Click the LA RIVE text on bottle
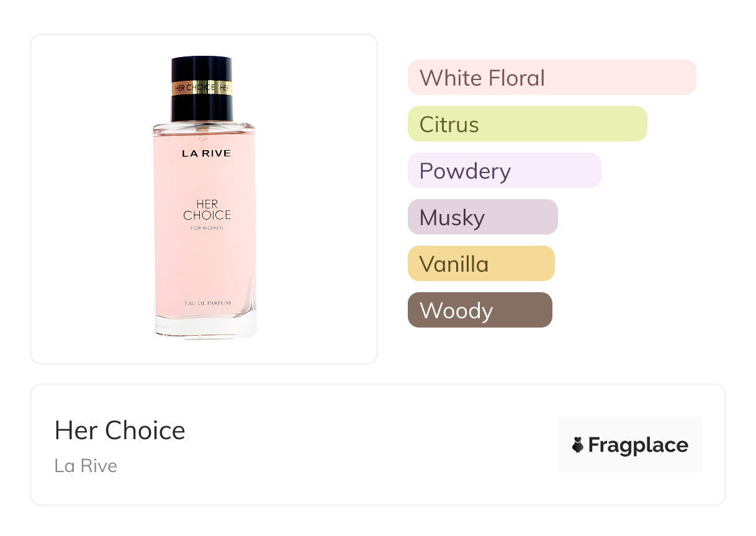Image resolution: width=756 pixels, height=536 pixels. [206, 153]
